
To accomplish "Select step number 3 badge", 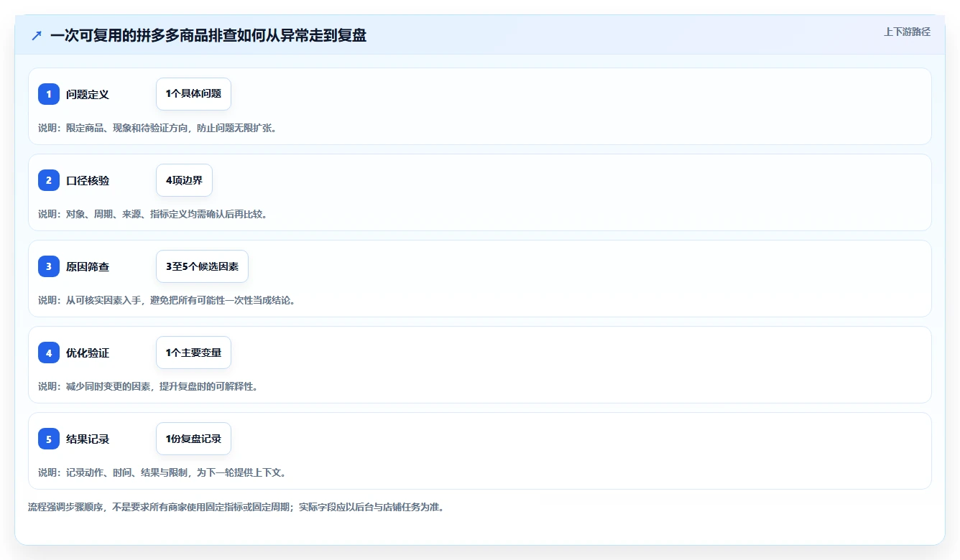I will [49, 266].
